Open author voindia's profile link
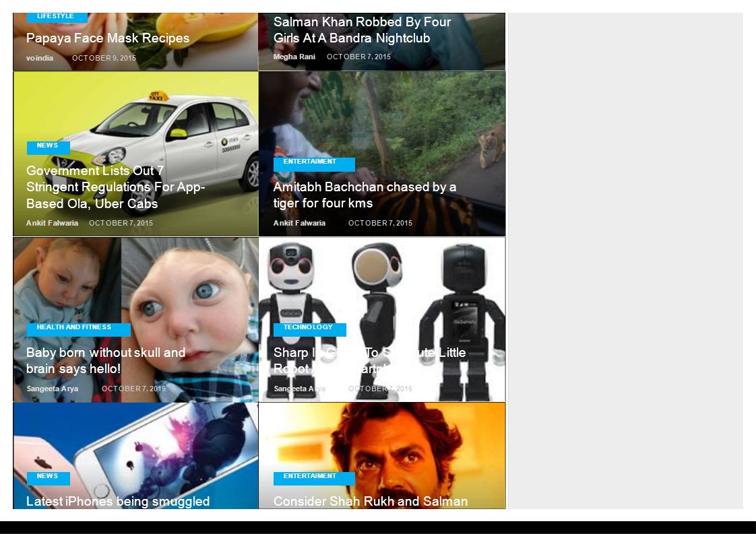Image resolution: width=756 pixels, height=534 pixels. point(40,58)
